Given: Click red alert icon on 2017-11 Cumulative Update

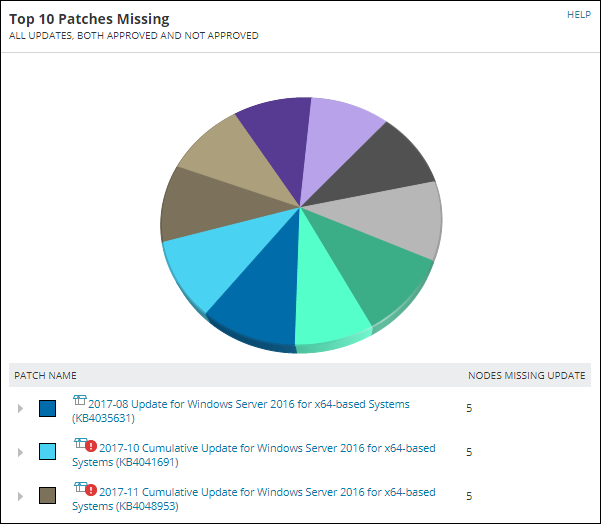Looking at the screenshot, I should 92,490.
